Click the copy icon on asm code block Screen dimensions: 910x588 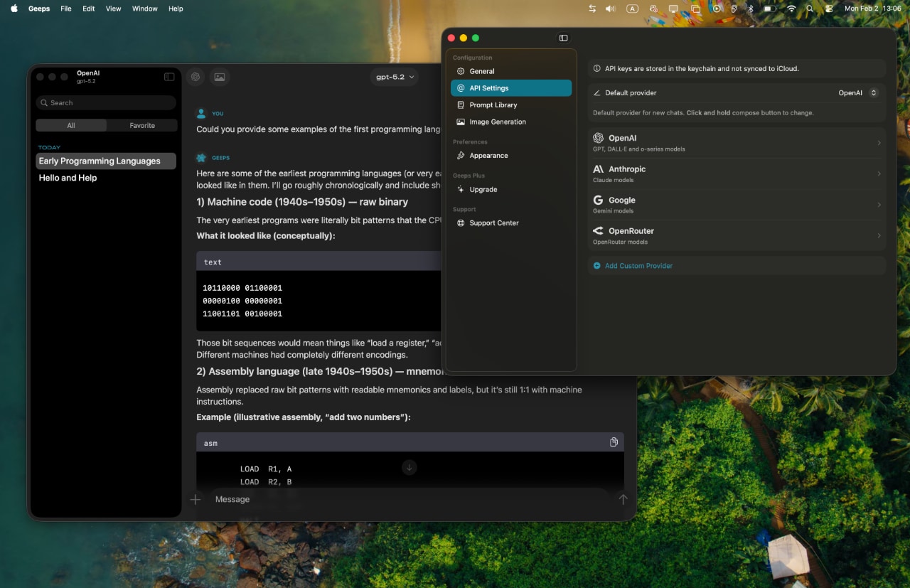(614, 442)
